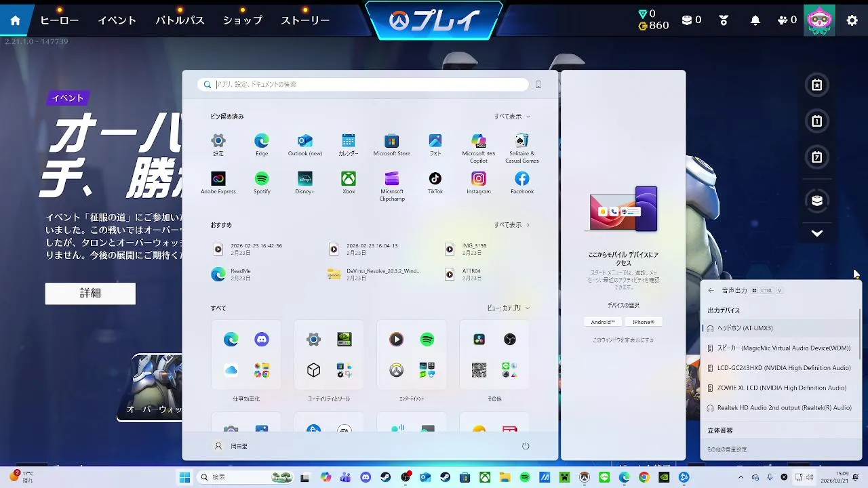Launch Adobe Express from pinned apps
Screen dimensions: 868x488
tap(218, 182)
